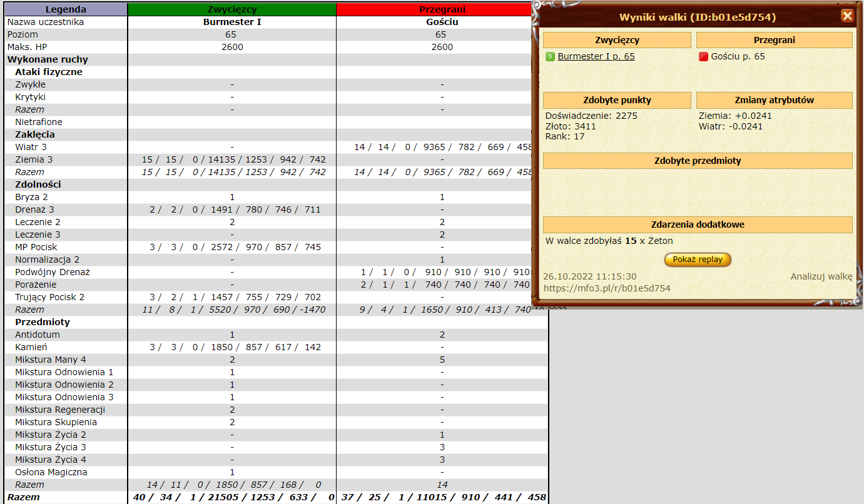This screenshot has height=504, width=864.
Task: Click the Legenda table header
Action: click(66, 9)
